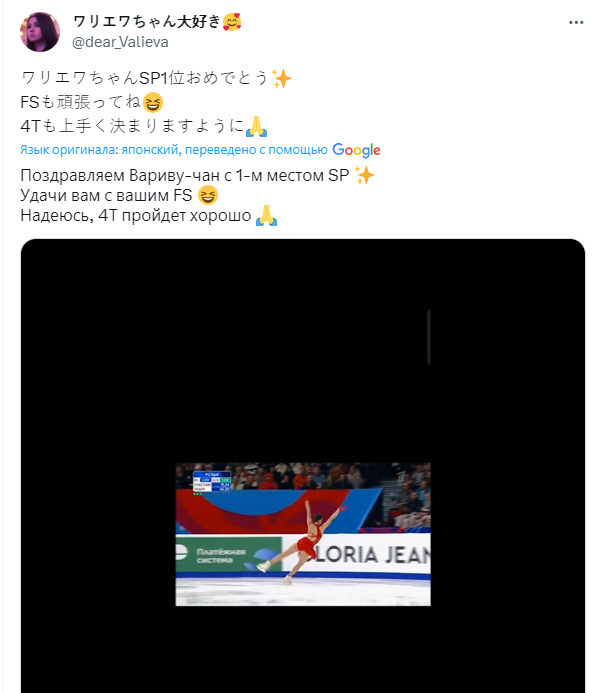Click the hearts-face emoji beside the display name

(232, 22)
